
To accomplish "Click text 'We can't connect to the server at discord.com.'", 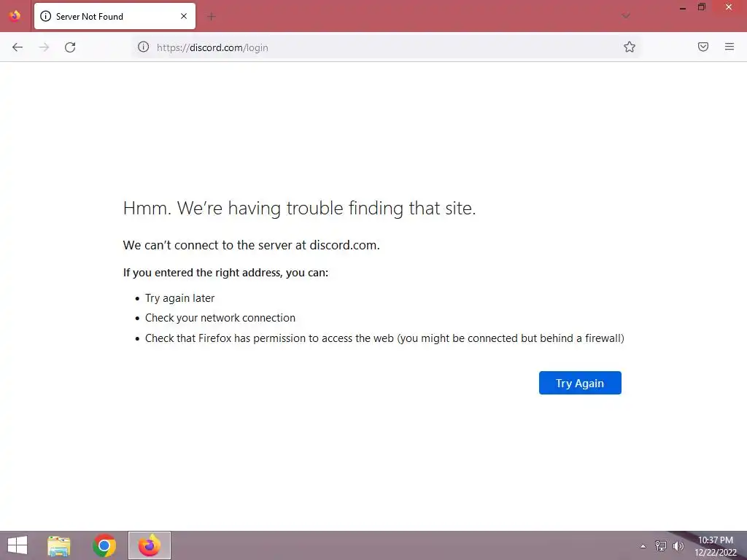I will [251, 245].
